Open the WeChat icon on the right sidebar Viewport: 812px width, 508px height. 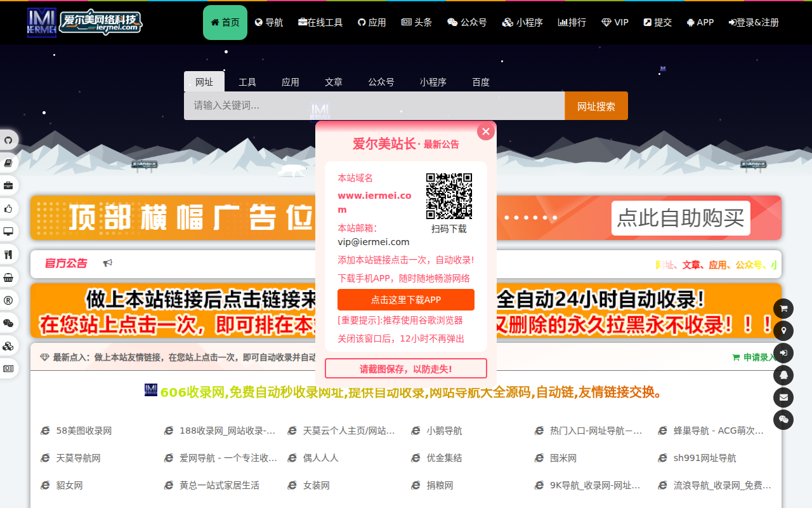783,420
